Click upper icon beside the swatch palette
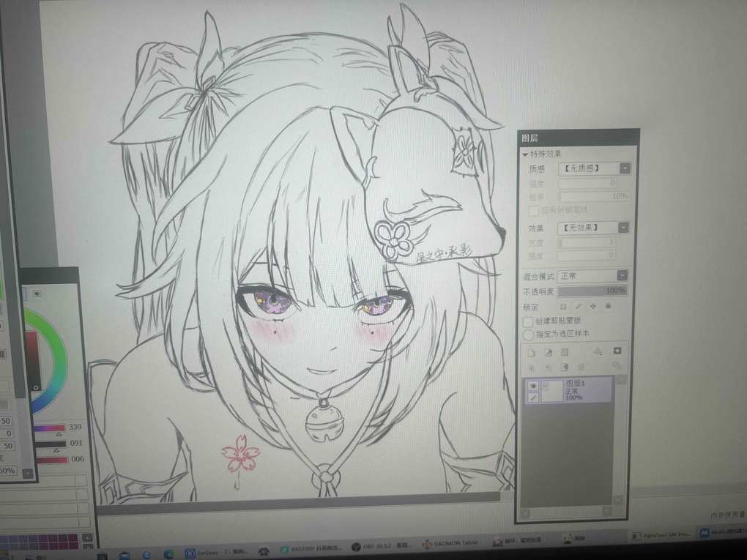Image resolution: width=747 pixels, height=560 pixels. [x=87, y=537]
